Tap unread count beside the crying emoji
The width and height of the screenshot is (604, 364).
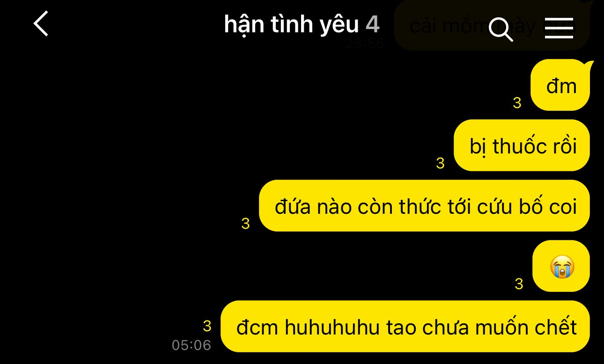(519, 284)
